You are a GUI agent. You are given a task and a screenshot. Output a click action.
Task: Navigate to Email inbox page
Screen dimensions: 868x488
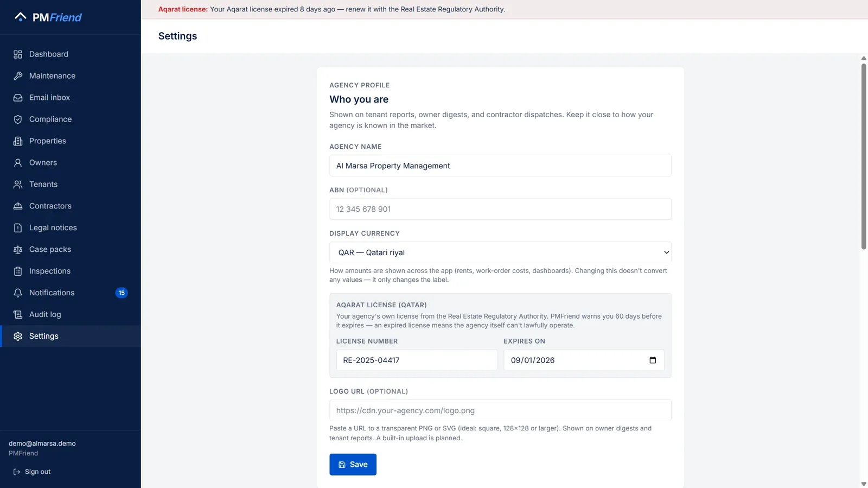(71, 98)
